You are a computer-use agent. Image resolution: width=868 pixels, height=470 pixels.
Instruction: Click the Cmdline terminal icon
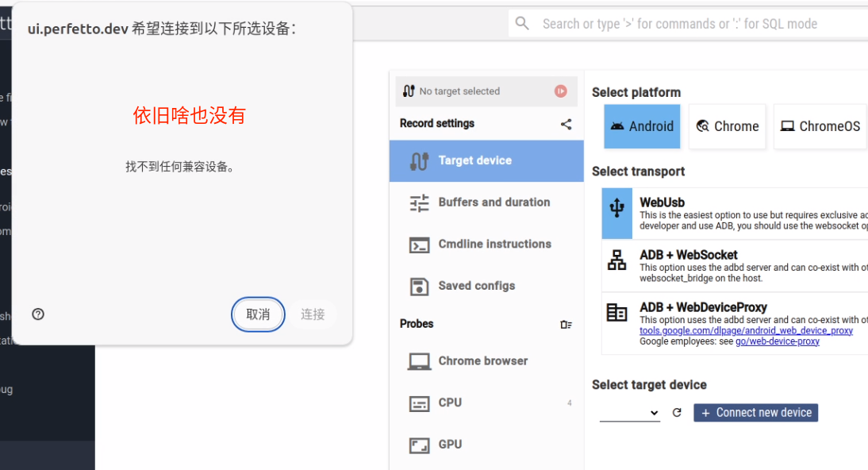tap(419, 245)
